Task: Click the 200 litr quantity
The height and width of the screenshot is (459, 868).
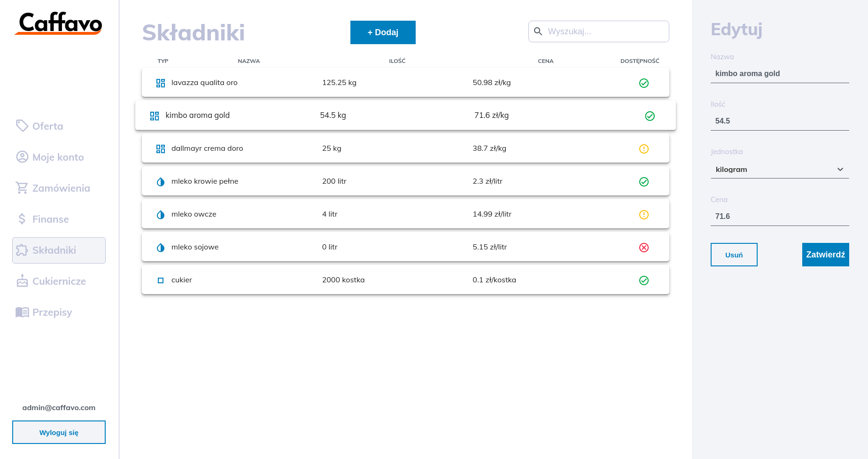Action: (x=334, y=181)
